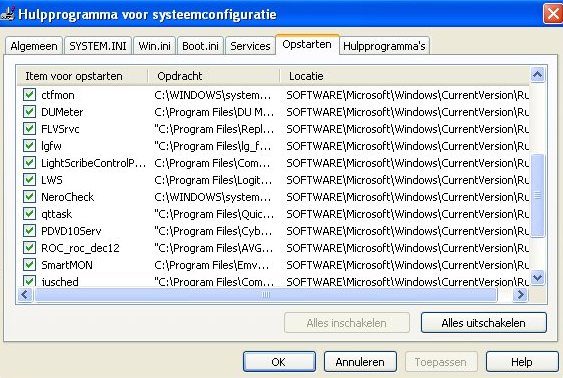This screenshot has height=378, width=563.
Task: Click the right arrow of horizontal scrollbar
Action: tap(520, 295)
